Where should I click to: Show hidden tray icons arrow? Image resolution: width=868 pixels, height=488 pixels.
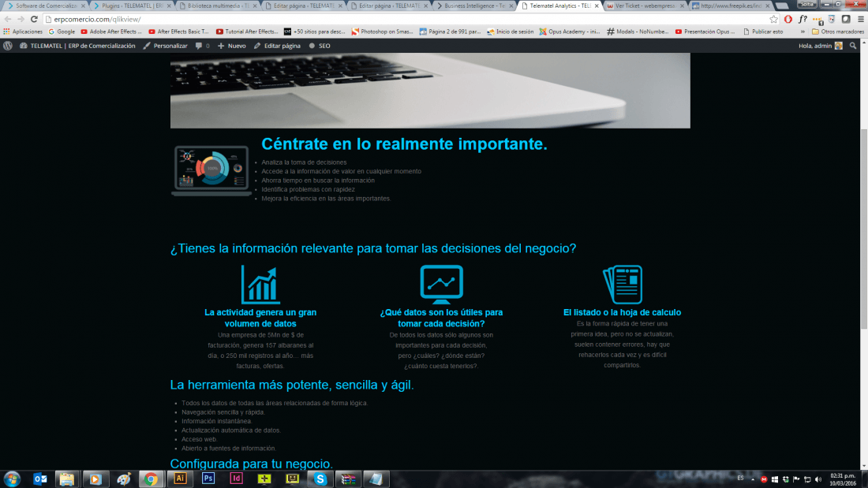753,479
